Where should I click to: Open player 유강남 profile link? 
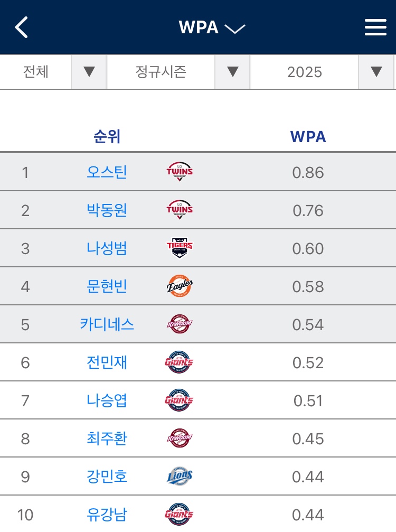107,515
